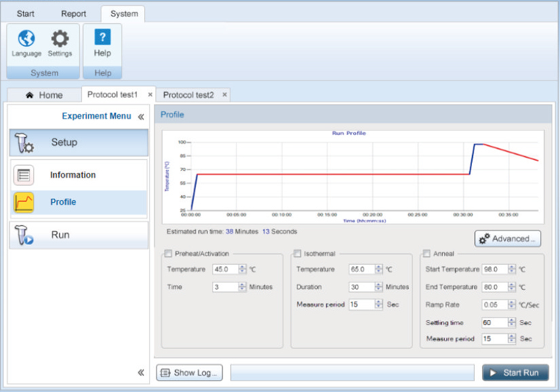Click the Help question mark icon
Image resolution: width=560 pixels, height=392 pixels.
point(102,37)
